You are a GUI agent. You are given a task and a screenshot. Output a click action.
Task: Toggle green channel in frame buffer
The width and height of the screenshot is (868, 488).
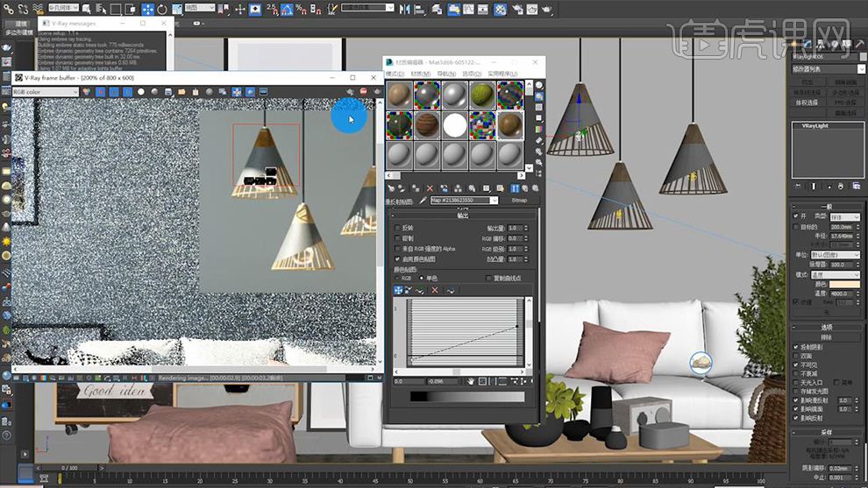[x=114, y=92]
